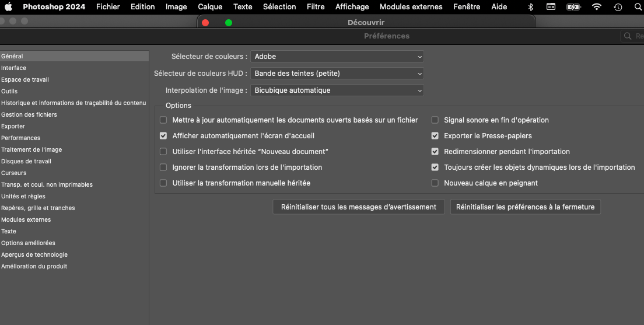The image size is (644, 325).
Task: Open the Aide menu
Action: coord(499,6)
